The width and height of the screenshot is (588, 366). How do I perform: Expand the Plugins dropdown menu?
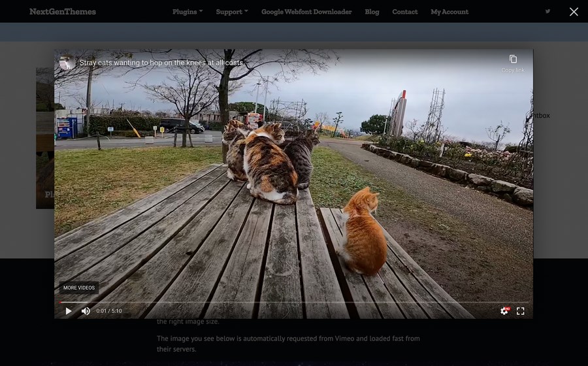tap(188, 12)
